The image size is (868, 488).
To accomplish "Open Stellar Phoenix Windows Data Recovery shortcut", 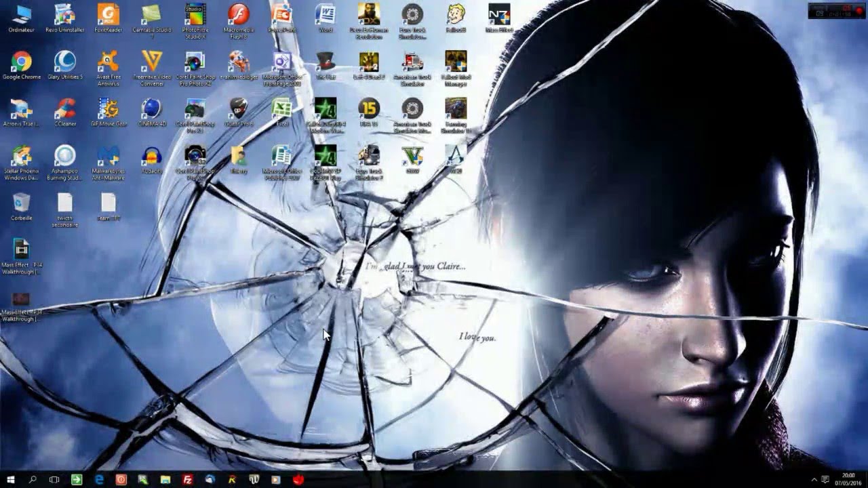I will (x=22, y=163).
